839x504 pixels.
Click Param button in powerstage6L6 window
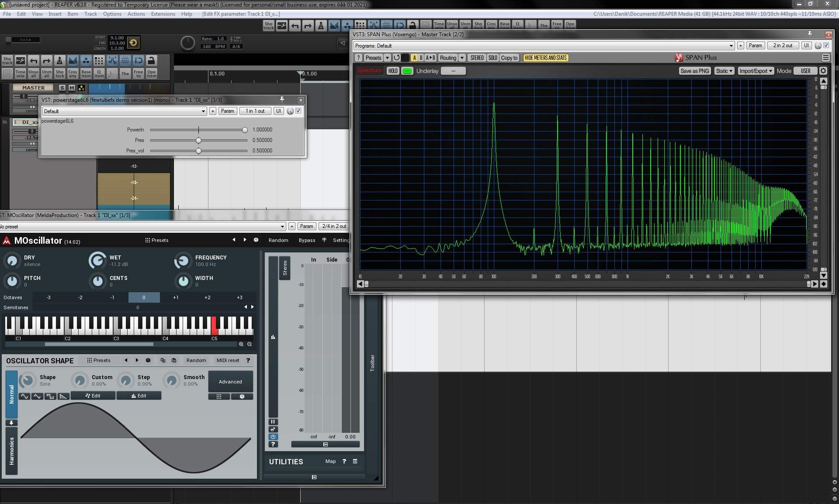(x=227, y=111)
